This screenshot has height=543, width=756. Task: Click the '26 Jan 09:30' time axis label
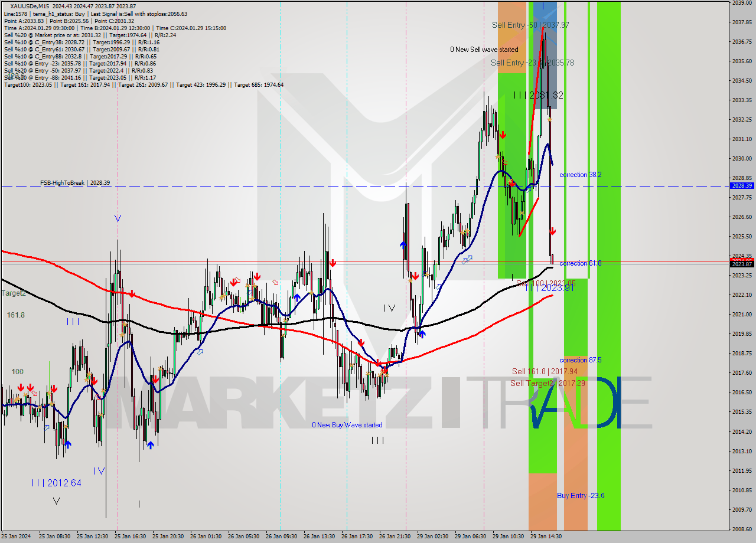point(281,537)
